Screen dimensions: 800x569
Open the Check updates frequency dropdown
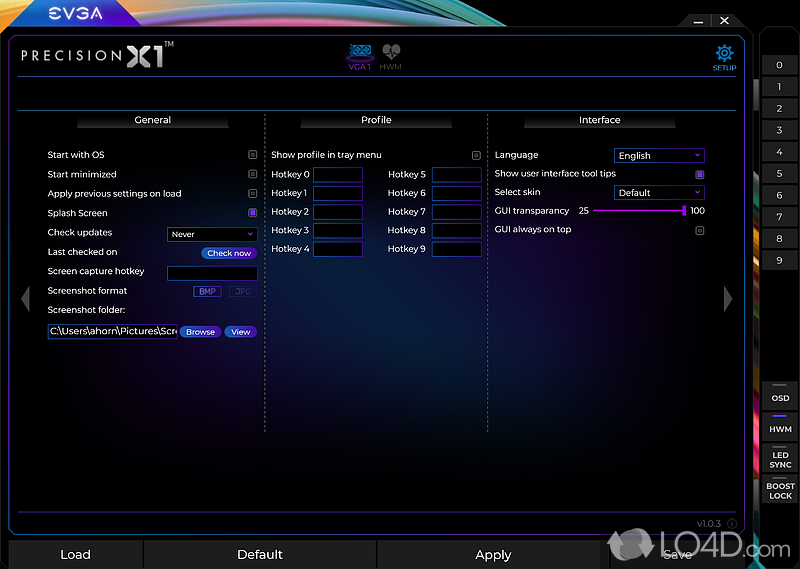click(x=212, y=234)
